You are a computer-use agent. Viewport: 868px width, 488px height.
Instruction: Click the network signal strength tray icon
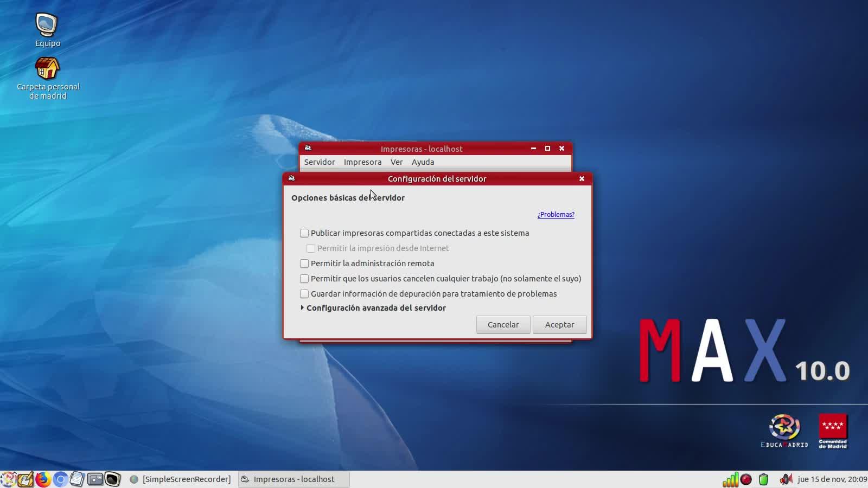coord(730,479)
